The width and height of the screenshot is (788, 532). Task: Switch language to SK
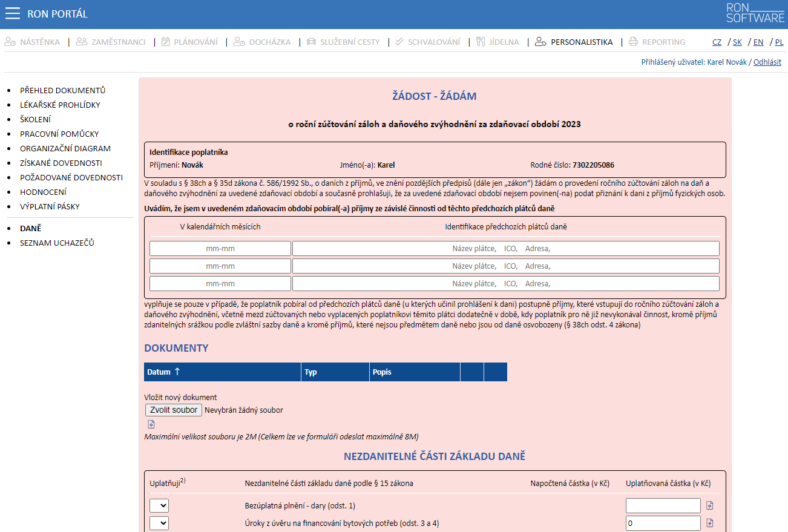point(737,42)
